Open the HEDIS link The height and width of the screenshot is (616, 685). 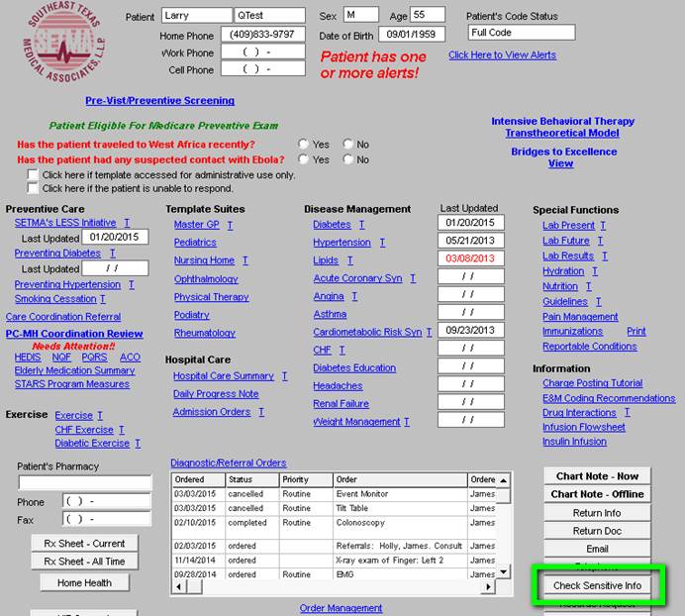coord(28,358)
